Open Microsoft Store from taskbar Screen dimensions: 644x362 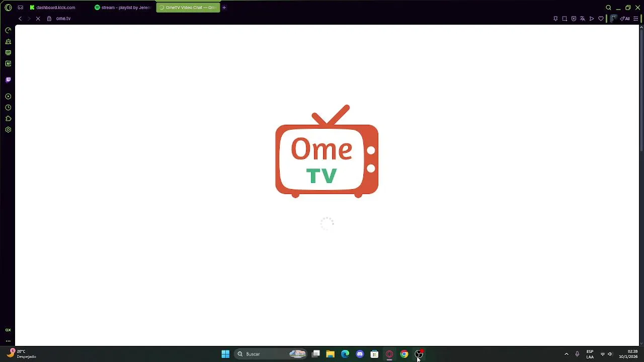coord(374,354)
